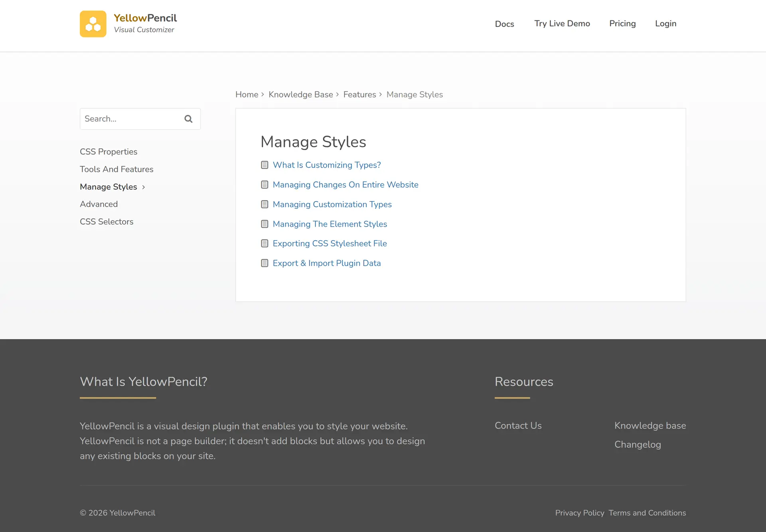The image size is (766, 532).
Task: Expand the Manage Styles sidebar chevron
Action: [x=144, y=187]
